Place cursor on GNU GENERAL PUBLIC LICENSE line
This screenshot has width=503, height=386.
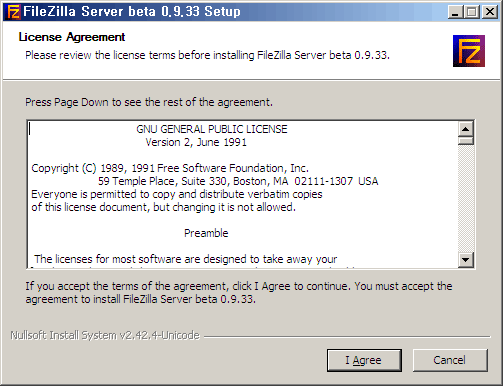pyautogui.click(x=212, y=129)
